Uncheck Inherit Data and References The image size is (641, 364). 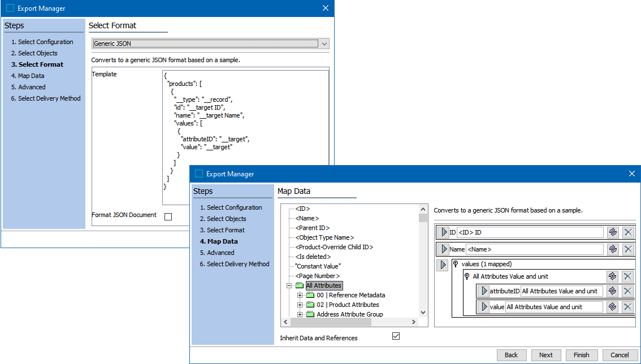click(x=396, y=336)
